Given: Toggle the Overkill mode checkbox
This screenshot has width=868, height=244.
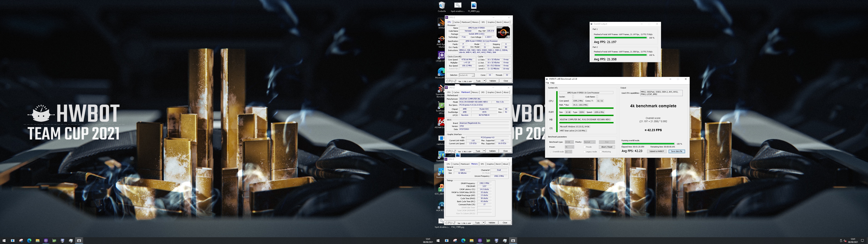Looking at the screenshot, I should [x=551, y=152].
